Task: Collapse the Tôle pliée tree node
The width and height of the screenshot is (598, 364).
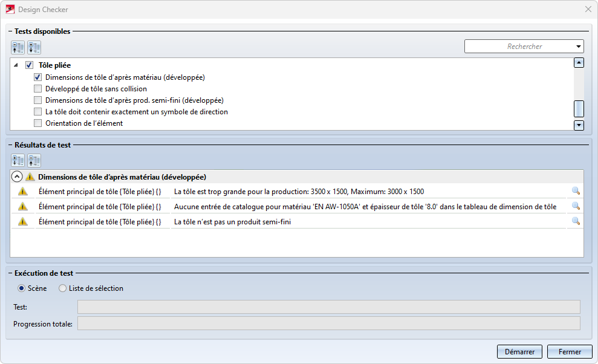Action: pyautogui.click(x=16, y=65)
